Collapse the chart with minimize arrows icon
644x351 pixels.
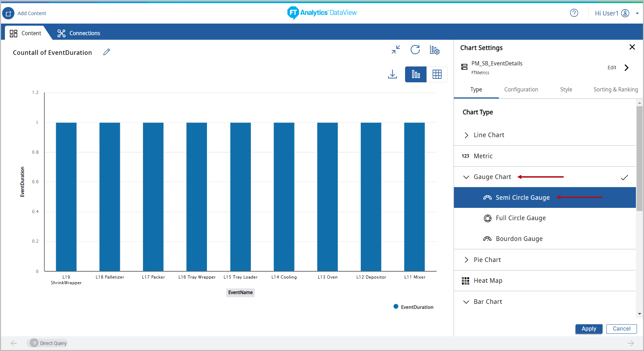click(x=396, y=50)
